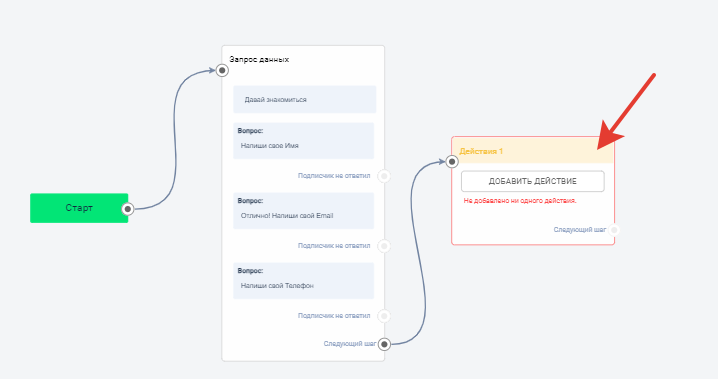Select the Действия 1 block header
The height and width of the screenshot is (379, 718).
[x=533, y=151]
